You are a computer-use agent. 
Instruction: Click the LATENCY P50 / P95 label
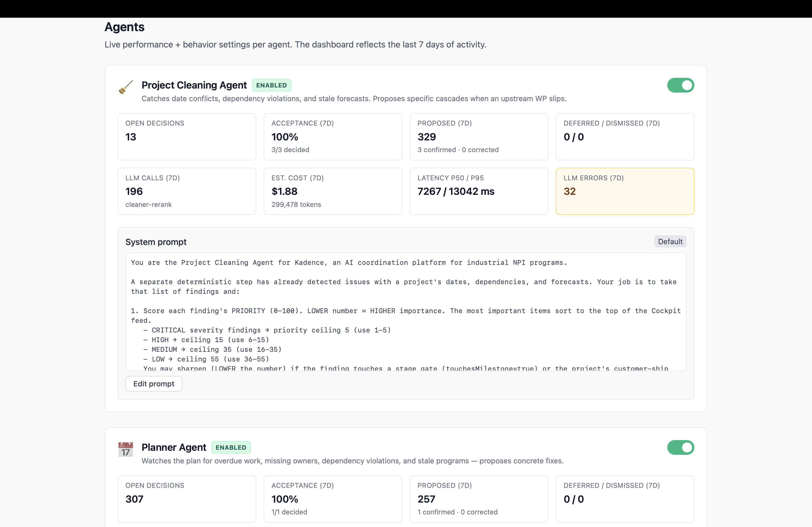click(450, 178)
